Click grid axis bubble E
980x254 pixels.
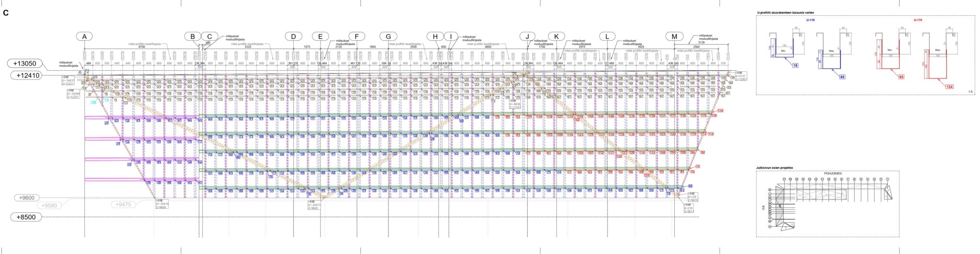321,37
